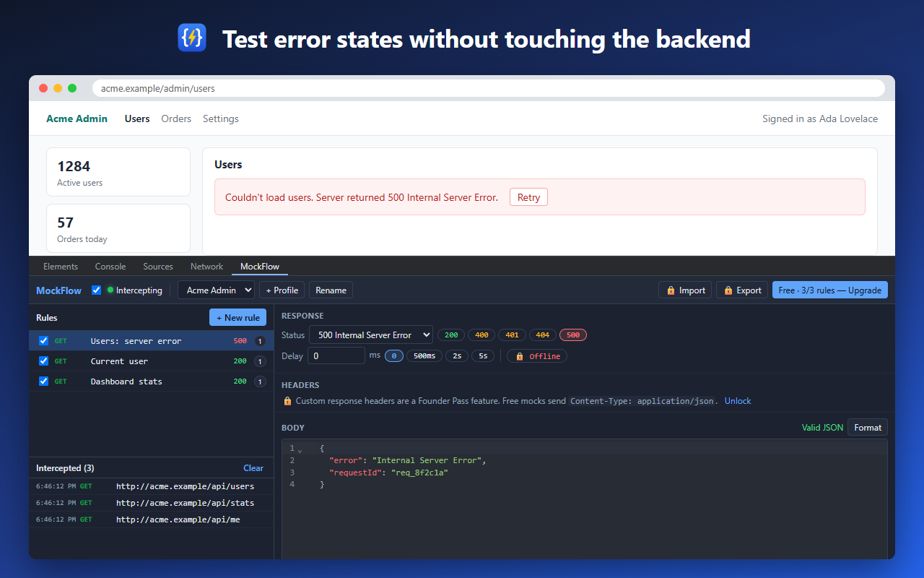Open the Users nav item in Acme Admin
This screenshot has width=924, height=578.
(x=137, y=118)
